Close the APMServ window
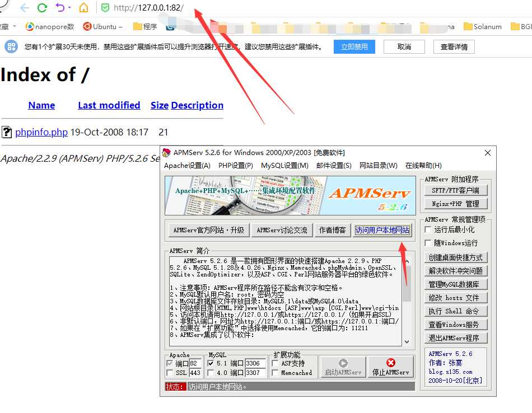Viewport: 532px width, 413px height. click(488, 153)
